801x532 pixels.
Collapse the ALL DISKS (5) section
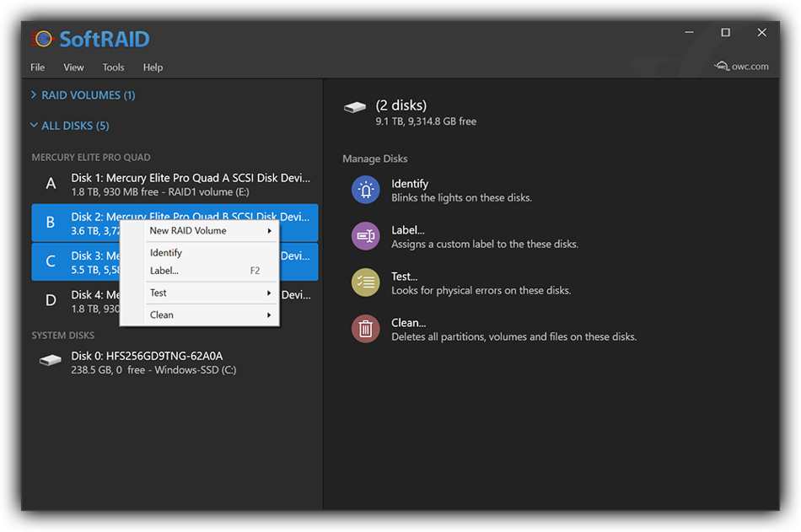(x=69, y=126)
